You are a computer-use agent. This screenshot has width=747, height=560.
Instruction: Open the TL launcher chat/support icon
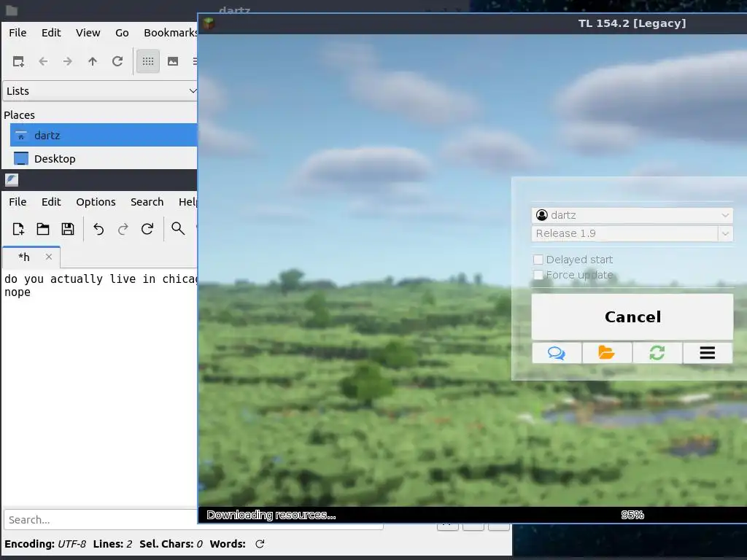coord(557,353)
